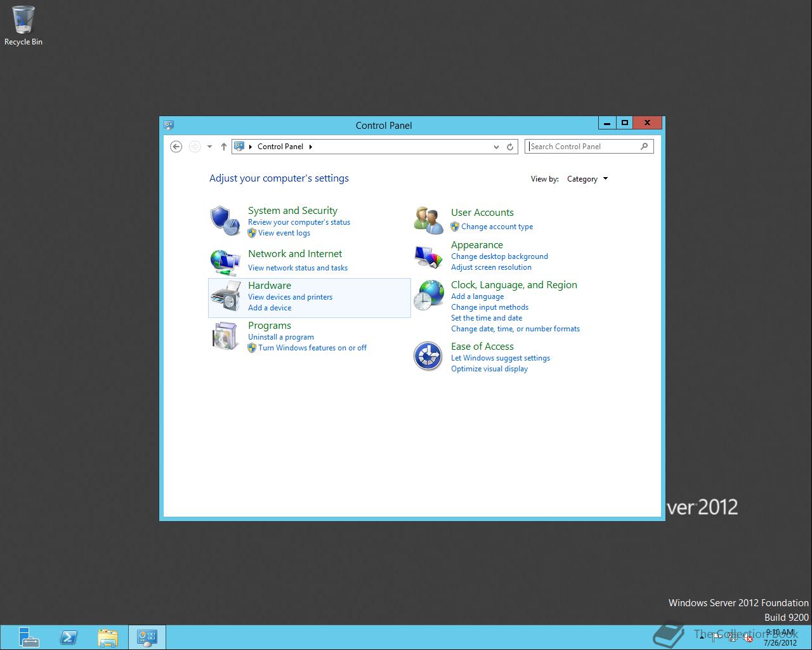Open the System and Security shield icon
The height and width of the screenshot is (650, 812).
pos(225,221)
